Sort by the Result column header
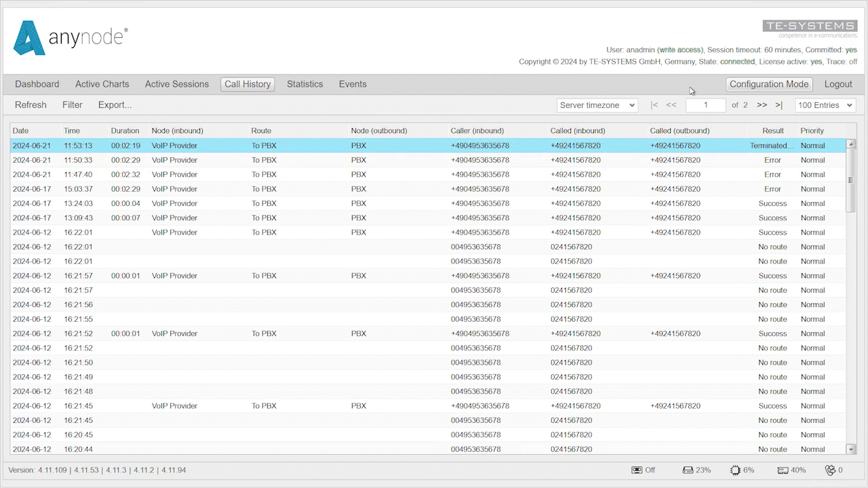 click(772, 131)
